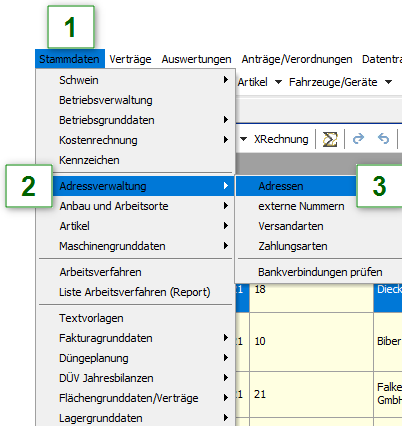The height and width of the screenshot is (426, 402).
Task: Expand the Maschinengrunddaten submenu
Action: pos(136,246)
